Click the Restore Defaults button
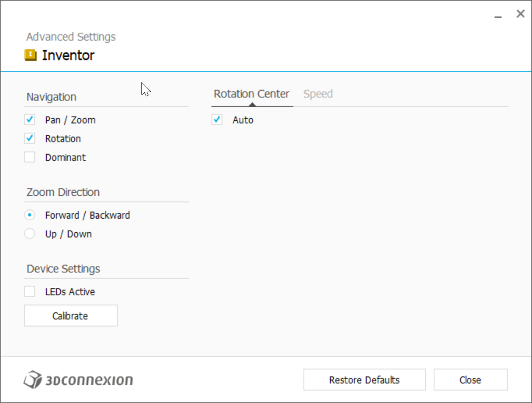 point(365,380)
